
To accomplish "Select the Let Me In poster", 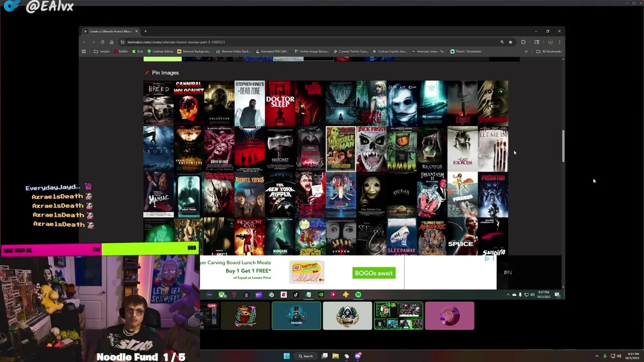I will 493,149.
